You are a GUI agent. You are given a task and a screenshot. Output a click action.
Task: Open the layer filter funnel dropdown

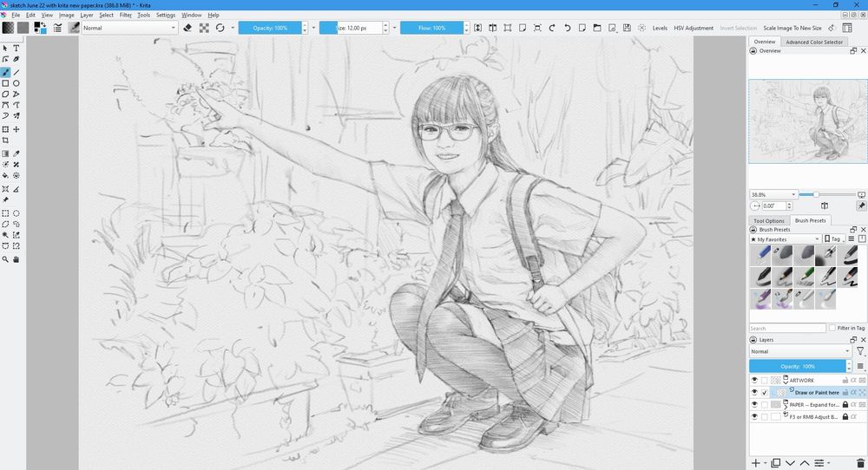click(861, 351)
